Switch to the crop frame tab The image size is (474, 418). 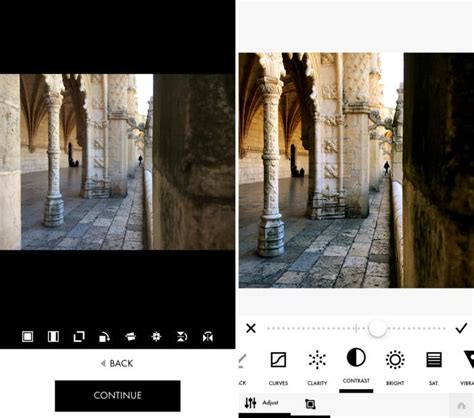[x=310, y=404]
